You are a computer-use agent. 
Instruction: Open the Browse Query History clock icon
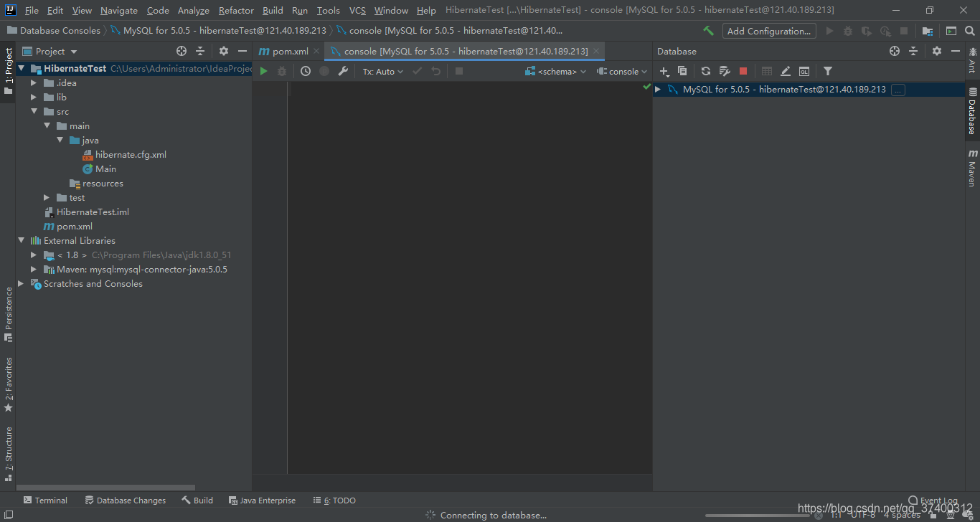pyautogui.click(x=306, y=71)
